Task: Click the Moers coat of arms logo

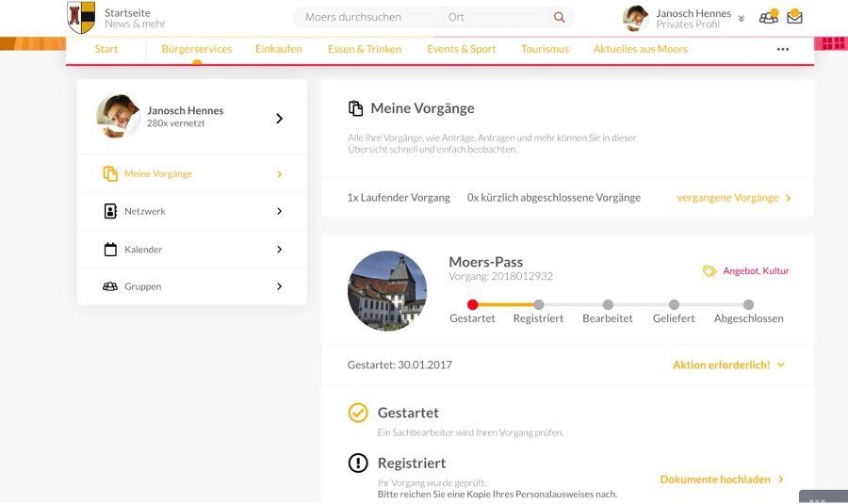Action: (81, 17)
